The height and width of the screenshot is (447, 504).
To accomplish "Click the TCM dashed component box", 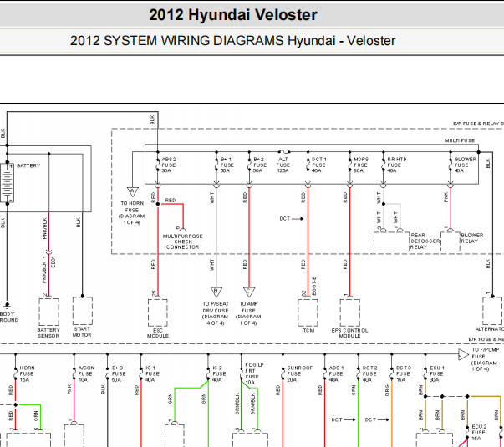I will coord(308,312).
